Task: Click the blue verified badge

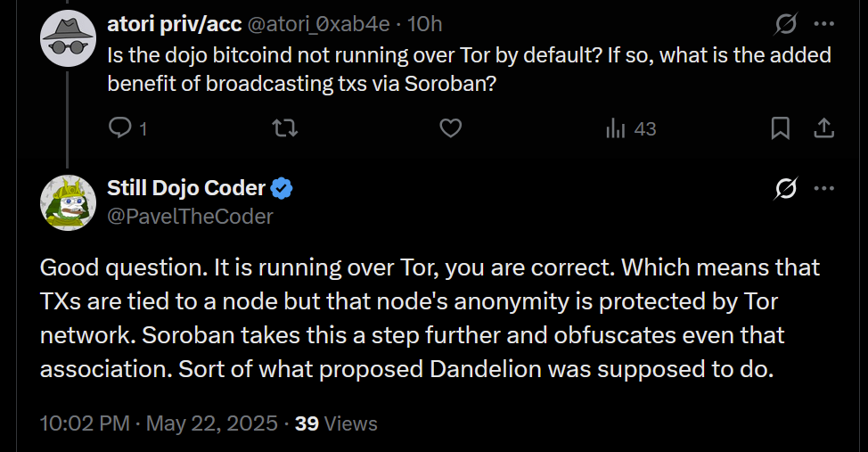Action: coord(283,188)
